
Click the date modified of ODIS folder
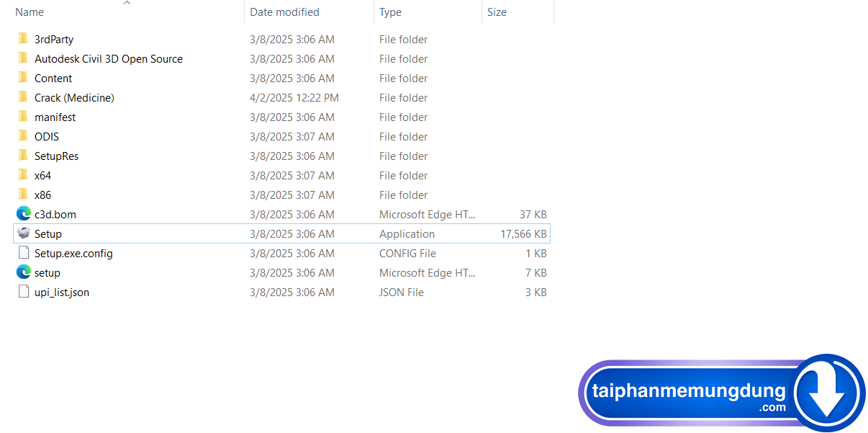pos(292,137)
